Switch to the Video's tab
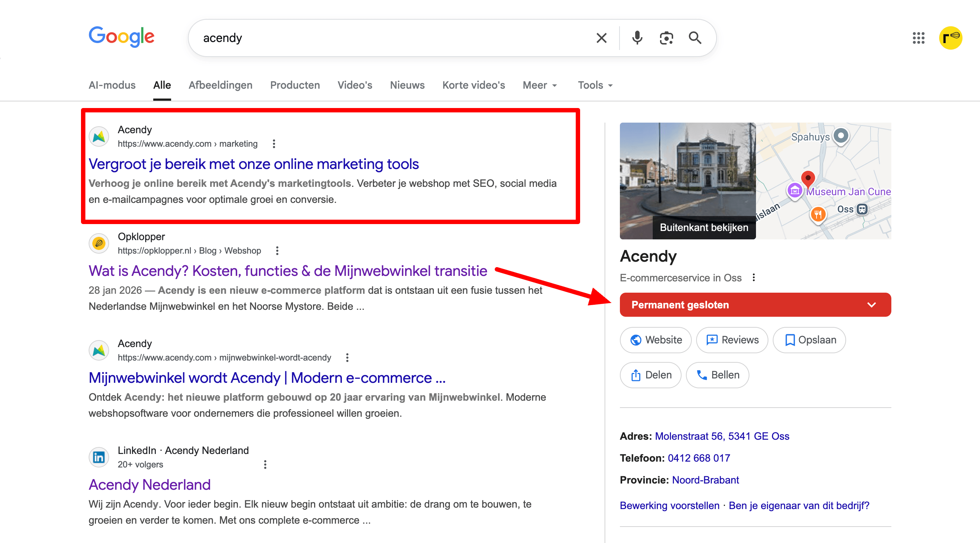The width and height of the screenshot is (980, 543). pyautogui.click(x=355, y=85)
